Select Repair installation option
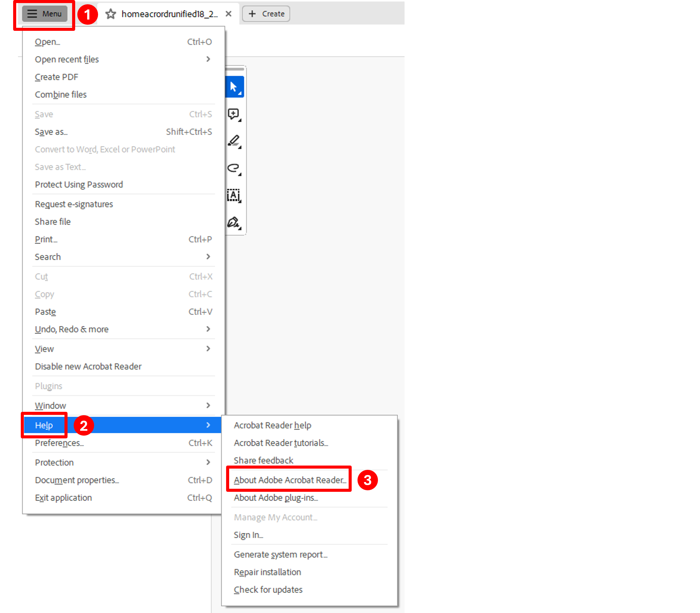700x613 pixels. tap(267, 572)
